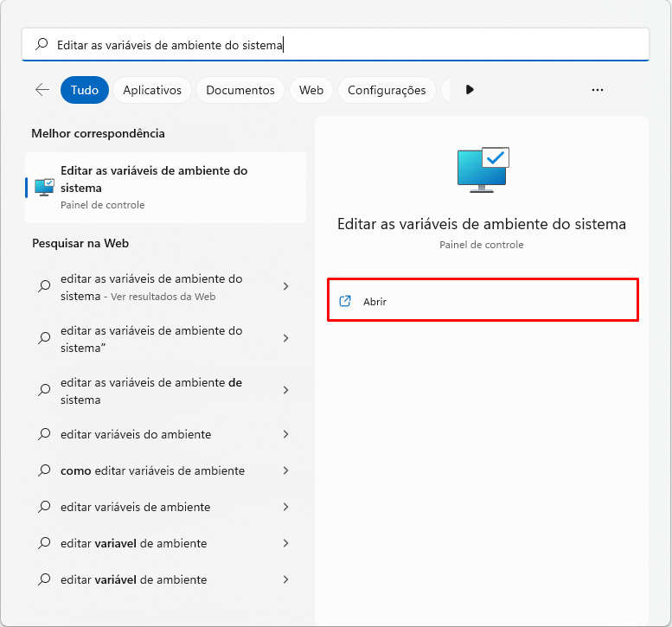The image size is (672, 627).
Task: Expand chevron for 'editar variáveis de ambiente'
Action: (x=286, y=507)
